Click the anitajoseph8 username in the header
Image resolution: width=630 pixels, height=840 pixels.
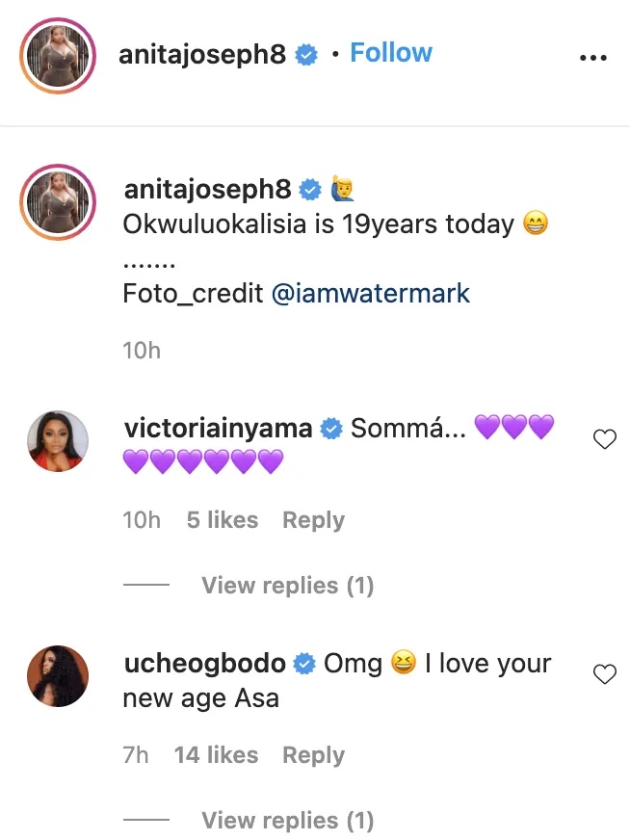pos(202,55)
